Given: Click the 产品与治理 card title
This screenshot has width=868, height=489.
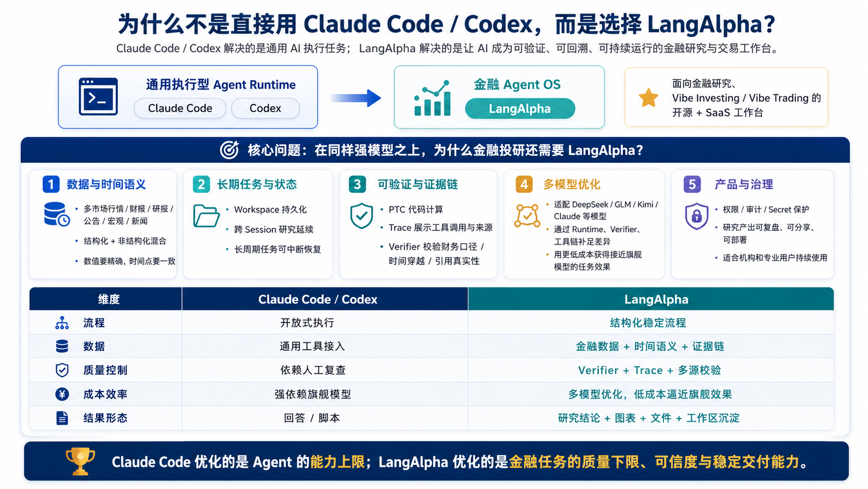Looking at the screenshot, I should click(744, 184).
